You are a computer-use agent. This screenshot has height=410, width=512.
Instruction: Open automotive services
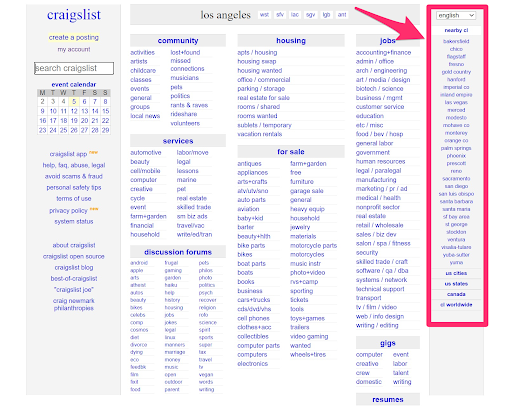tap(146, 152)
